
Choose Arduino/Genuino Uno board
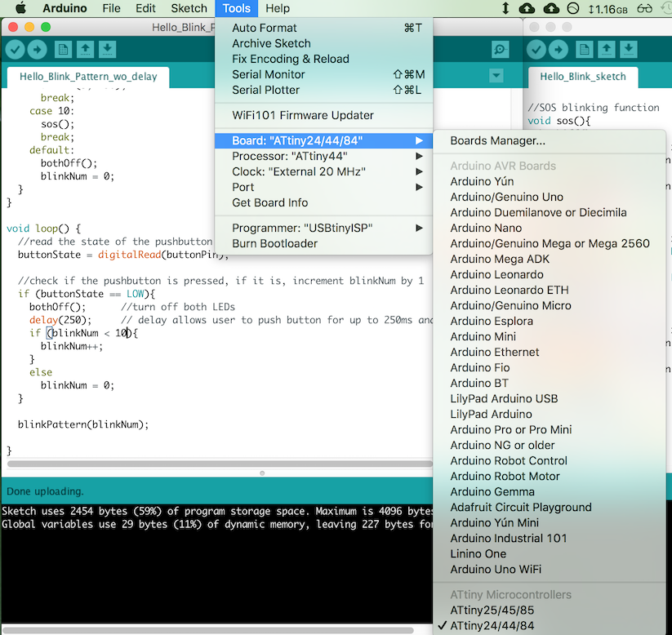click(x=550, y=197)
